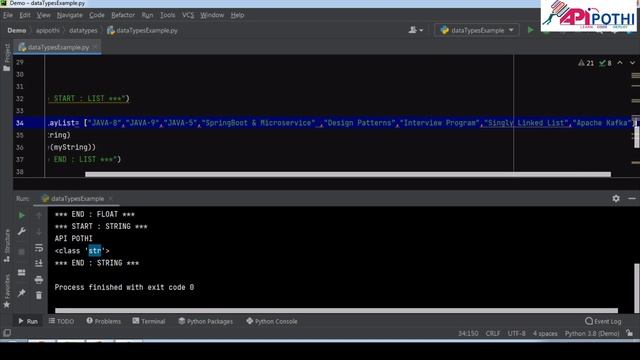The height and width of the screenshot is (360, 640).
Task: Rerun program using Run panel green arrow
Action: point(21,216)
